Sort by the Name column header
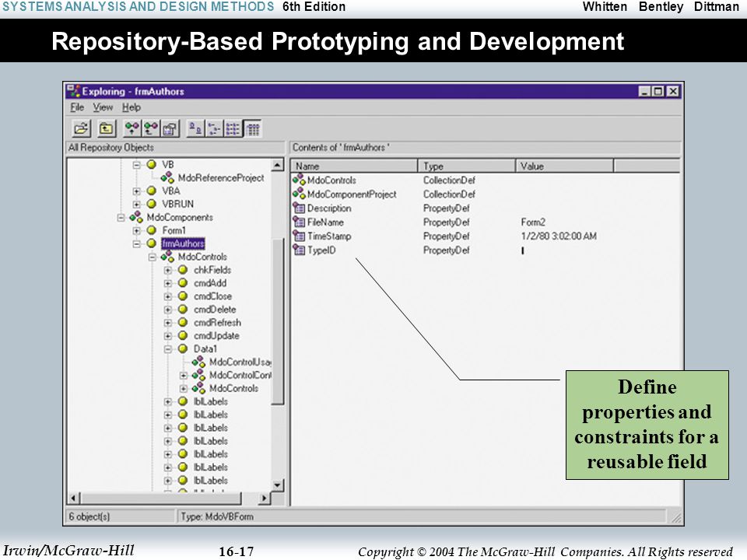747x560 pixels. (354, 166)
